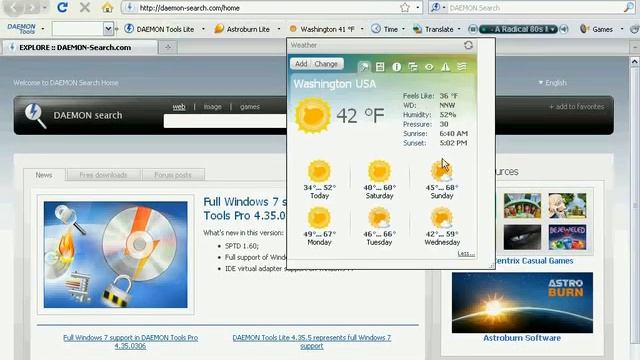The height and width of the screenshot is (360, 640).
Task: Select the current conditions umbrella tab icon
Action: tap(363, 67)
